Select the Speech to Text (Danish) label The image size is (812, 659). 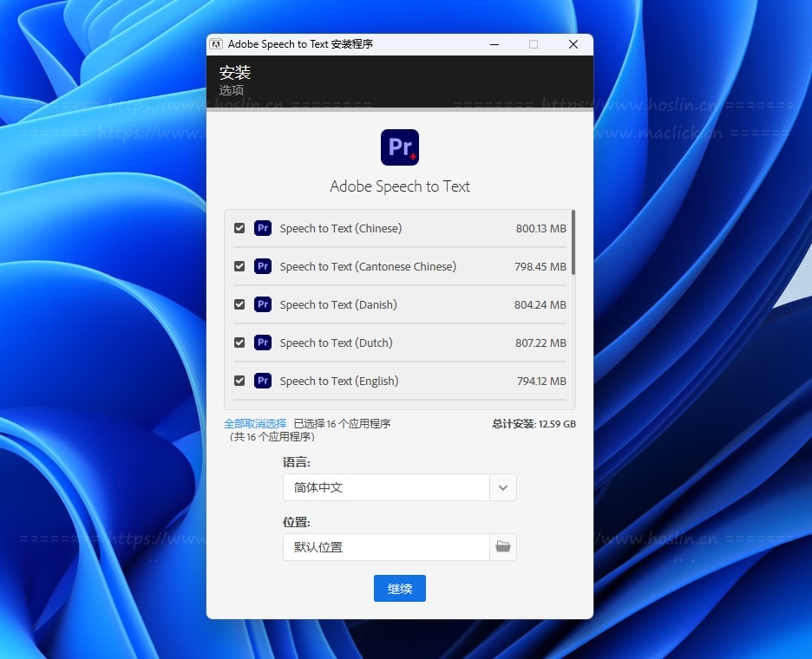[x=338, y=304]
